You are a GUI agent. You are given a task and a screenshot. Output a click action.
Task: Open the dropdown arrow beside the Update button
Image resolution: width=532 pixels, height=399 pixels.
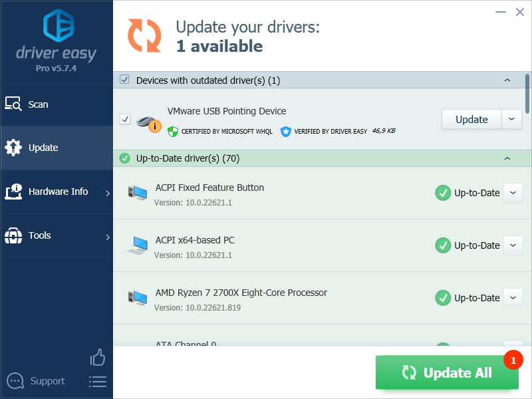coord(511,119)
